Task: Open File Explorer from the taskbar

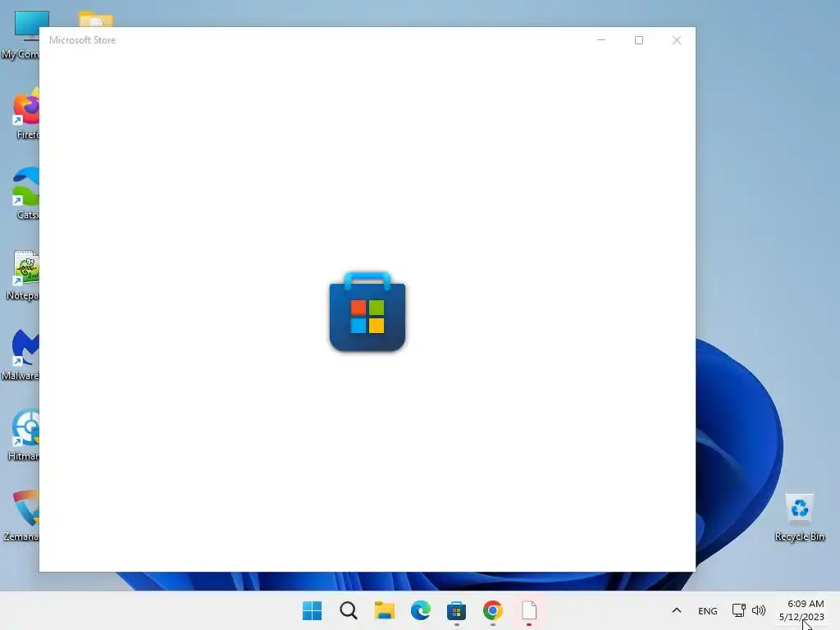Action: (x=384, y=610)
